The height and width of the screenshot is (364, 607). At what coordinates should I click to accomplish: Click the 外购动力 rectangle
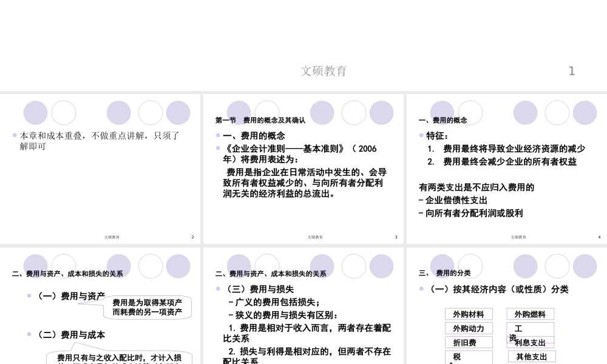coord(467,328)
